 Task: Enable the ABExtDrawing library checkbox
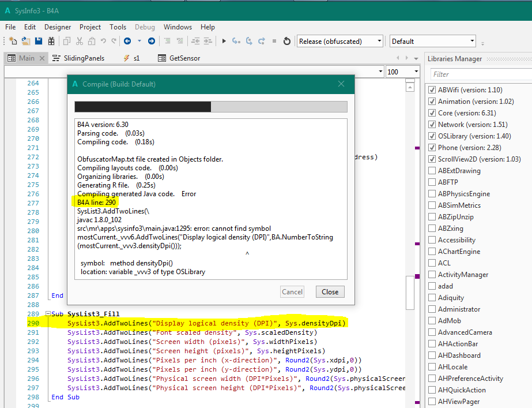pos(432,171)
